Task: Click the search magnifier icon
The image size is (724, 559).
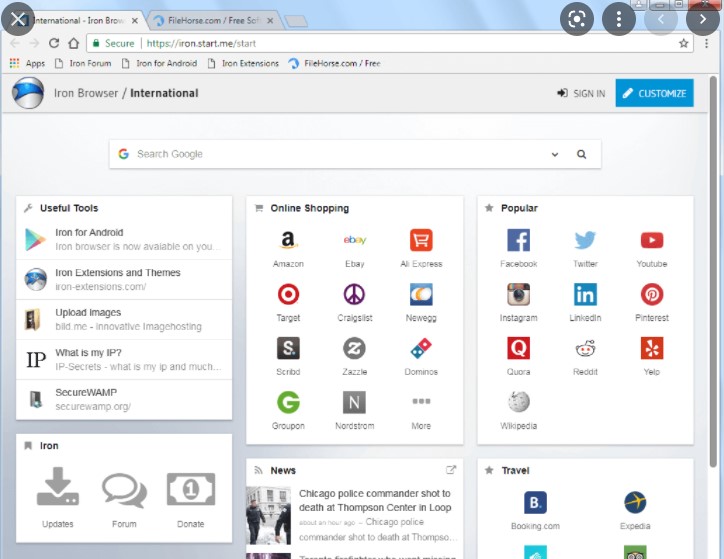Action: point(581,154)
